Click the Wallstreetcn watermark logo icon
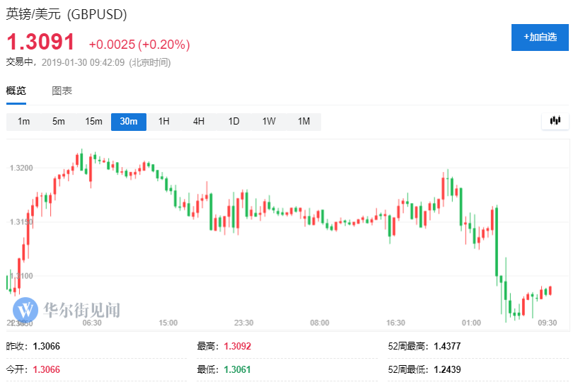This screenshot has height=392, width=578. 25,310
